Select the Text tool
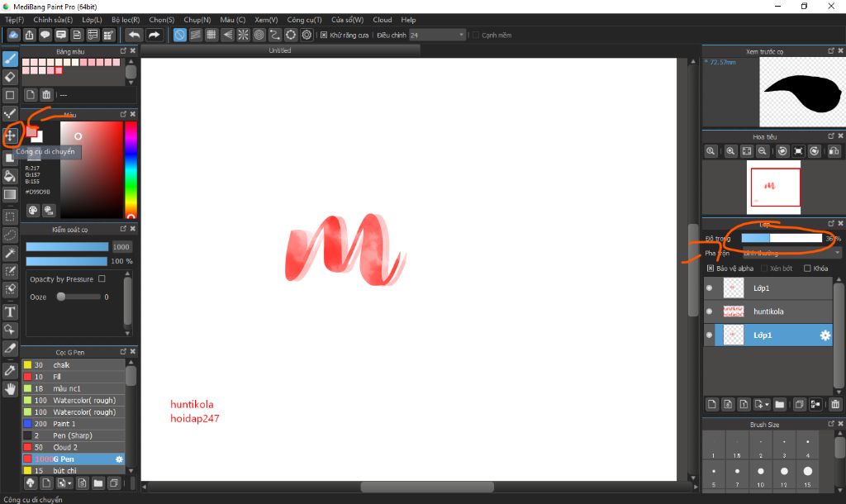Viewport: 846px width, 504px height. click(x=10, y=311)
